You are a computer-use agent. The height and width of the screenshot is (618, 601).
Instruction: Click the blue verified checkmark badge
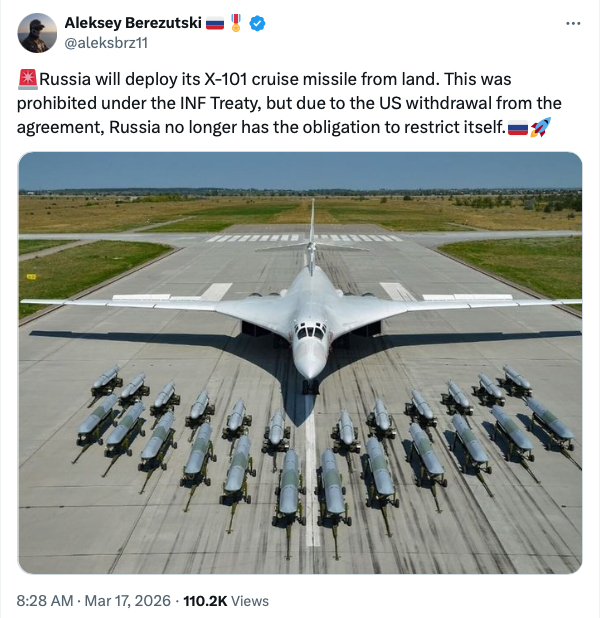(257, 23)
